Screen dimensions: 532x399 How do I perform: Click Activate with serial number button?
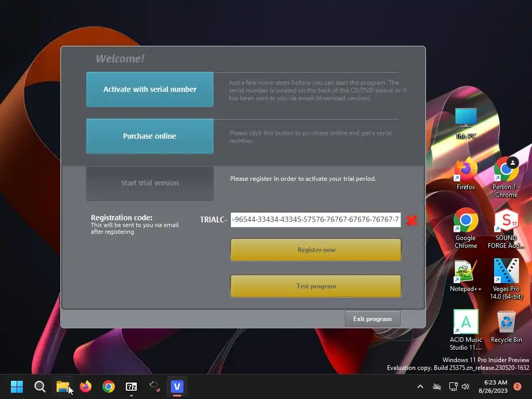(x=150, y=89)
